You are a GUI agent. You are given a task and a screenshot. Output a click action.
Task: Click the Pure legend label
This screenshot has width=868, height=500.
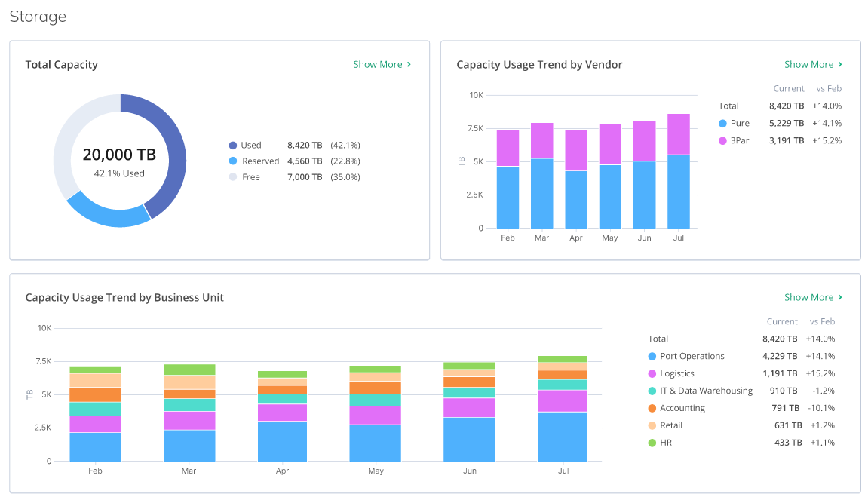tap(740, 124)
